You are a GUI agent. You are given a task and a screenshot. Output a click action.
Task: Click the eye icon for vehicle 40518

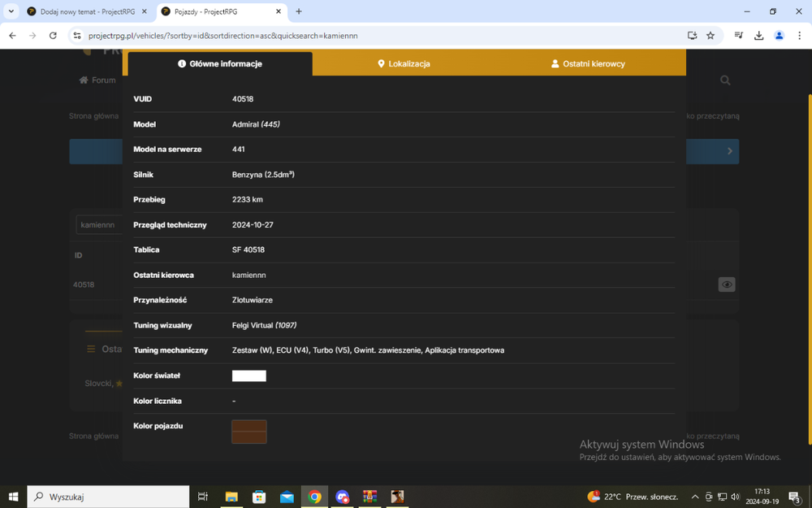tap(727, 284)
